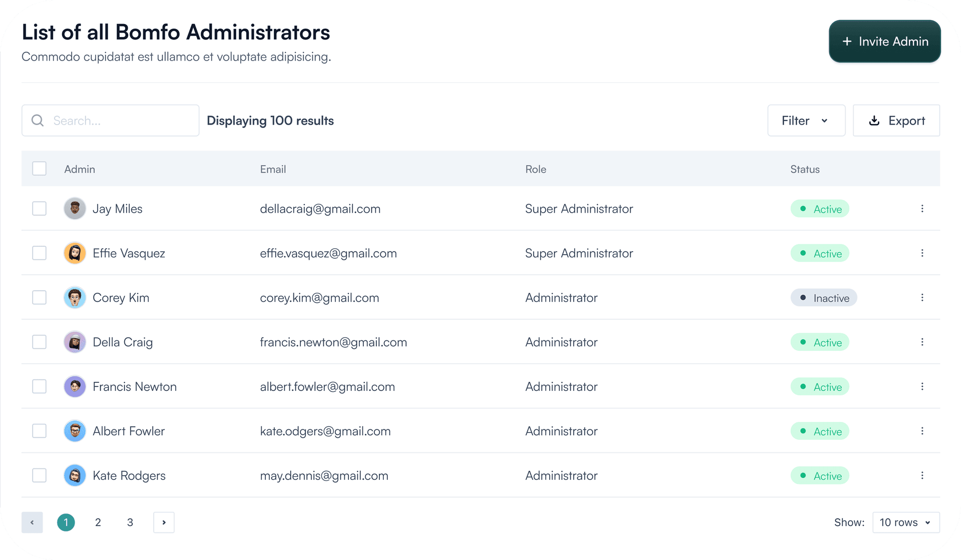Screen dimensions: 961x560
Task: Click Kate Rodgers' avatar picture
Action: [x=75, y=475]
